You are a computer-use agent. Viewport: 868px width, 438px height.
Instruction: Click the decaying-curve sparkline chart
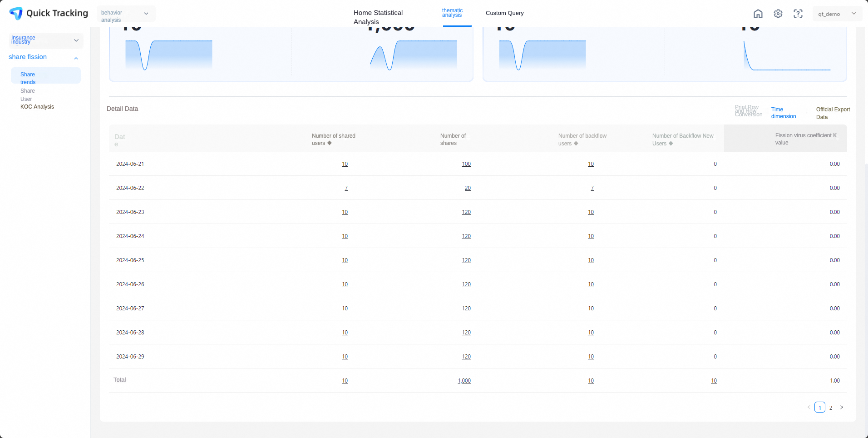click(x=787, y=55)
